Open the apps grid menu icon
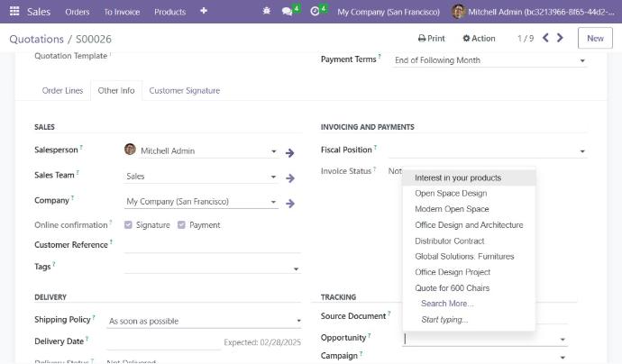Viewport: 622px width, 364px height. click(x=14, y=12)
